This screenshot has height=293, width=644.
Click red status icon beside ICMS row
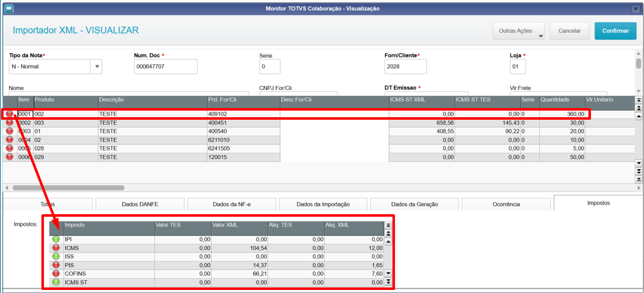tap(56, 248)
